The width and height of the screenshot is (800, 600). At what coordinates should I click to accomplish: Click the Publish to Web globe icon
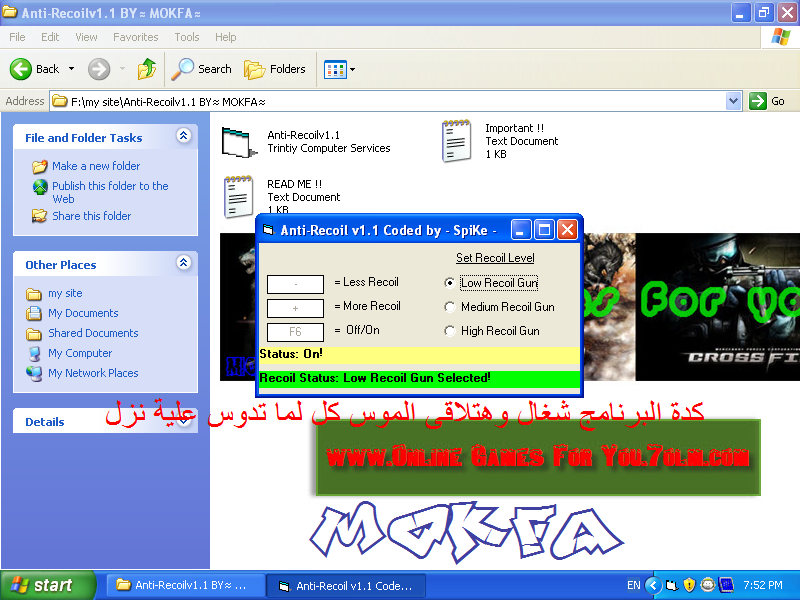(40, 187)
